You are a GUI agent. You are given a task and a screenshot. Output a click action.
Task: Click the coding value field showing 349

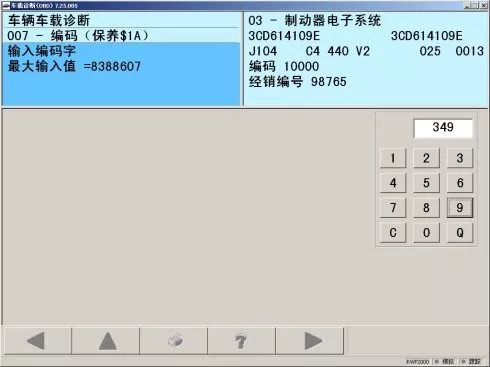(443, 128)
